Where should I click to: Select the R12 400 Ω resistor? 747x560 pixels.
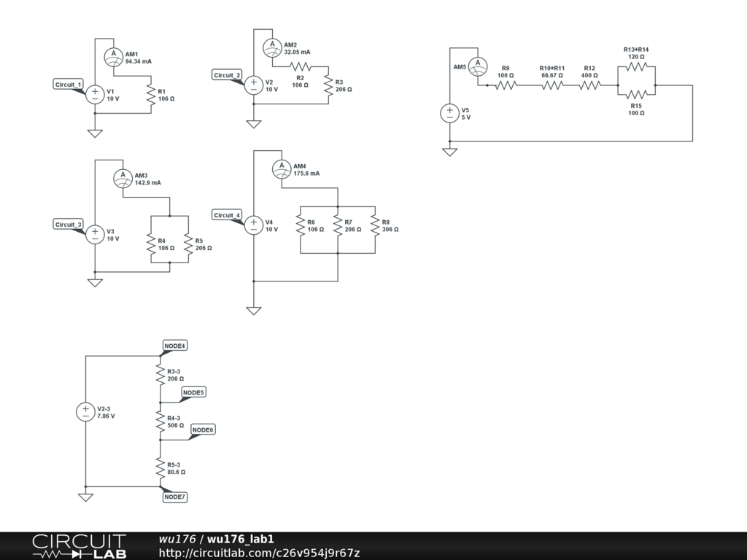click(x=589, y=85)
